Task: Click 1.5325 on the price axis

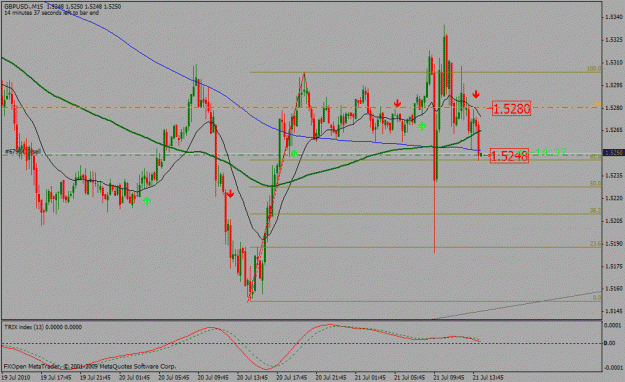Action: [x=614, y=40]
